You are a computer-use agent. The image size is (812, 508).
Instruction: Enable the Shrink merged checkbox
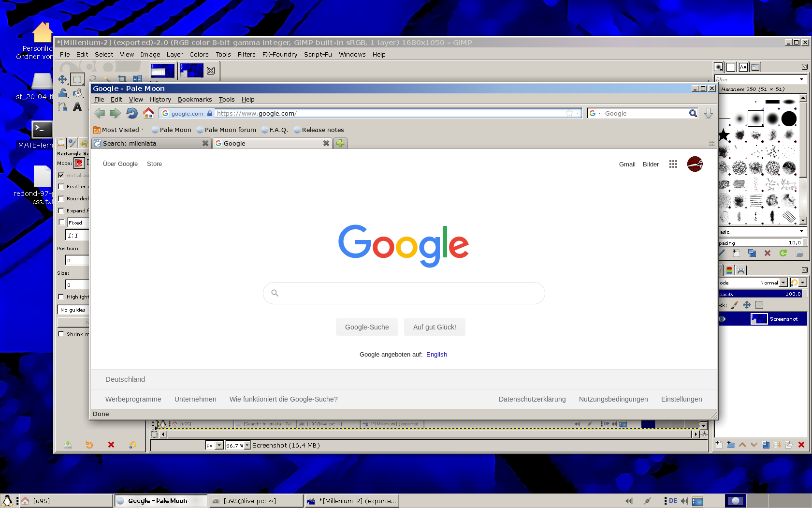click(x=61, y=334)
